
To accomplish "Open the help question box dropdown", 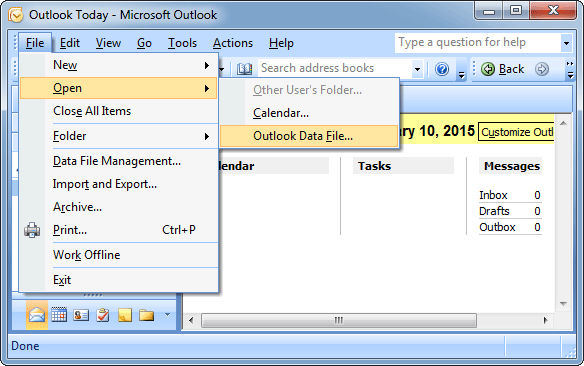I will coord(566,43).
